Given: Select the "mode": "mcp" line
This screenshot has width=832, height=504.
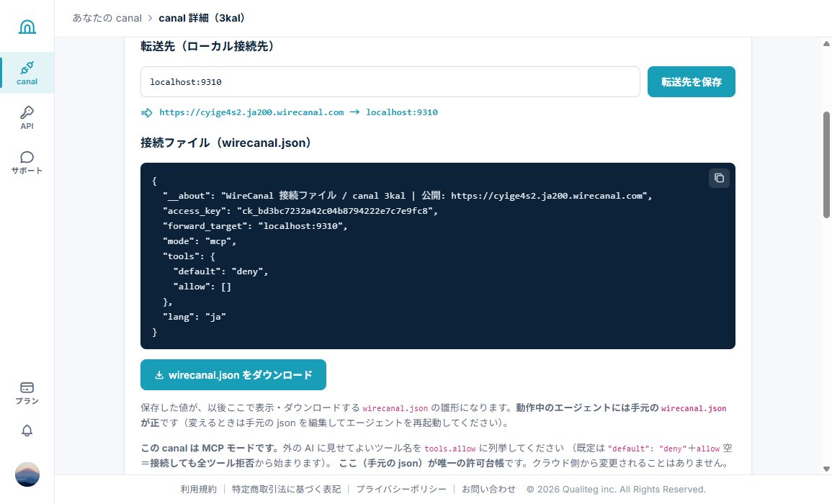Looking at the screenshot, I should click(199, 241).
